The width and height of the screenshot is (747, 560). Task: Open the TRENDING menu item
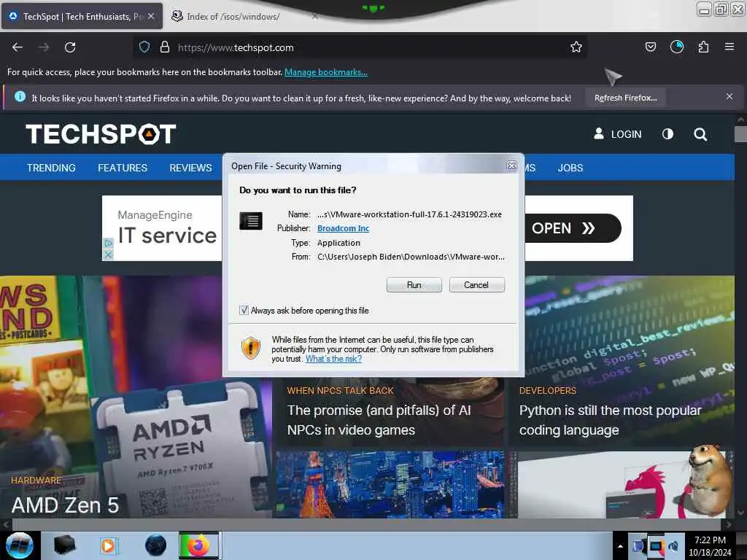coord(51,168)
